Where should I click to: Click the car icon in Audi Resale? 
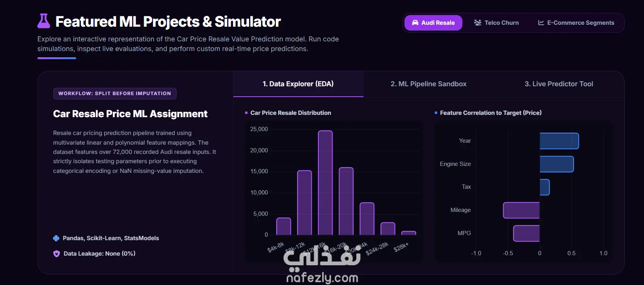(415, 23)
